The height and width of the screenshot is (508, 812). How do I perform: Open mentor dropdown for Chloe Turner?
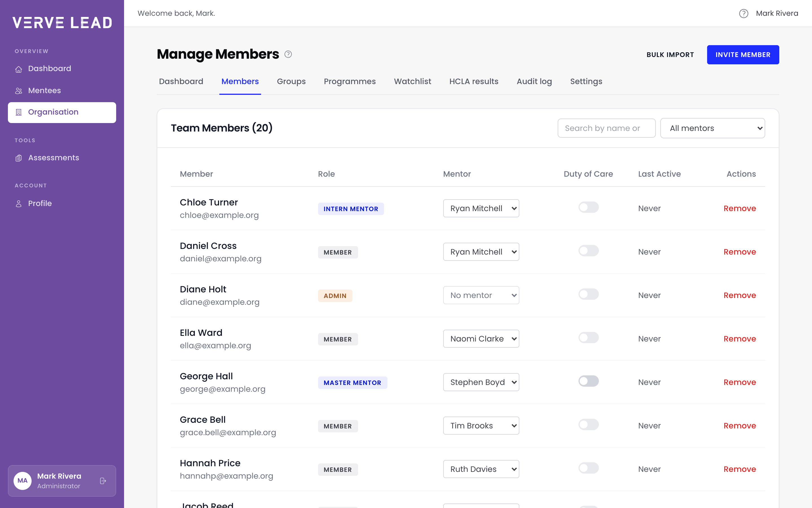481,208
